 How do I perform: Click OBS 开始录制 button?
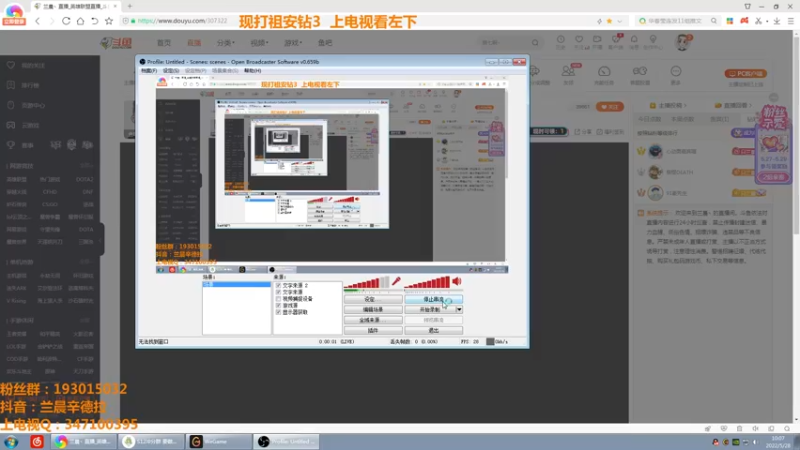coord(430,310)
